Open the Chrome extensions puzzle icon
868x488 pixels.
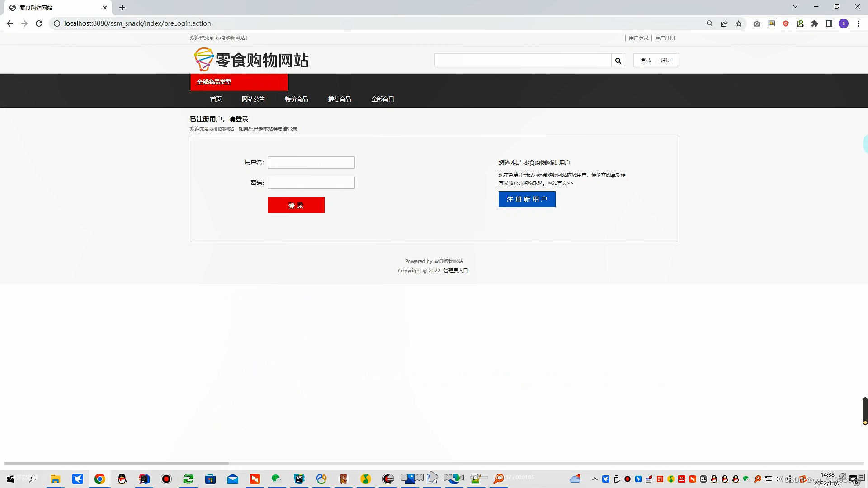tap(815, 23)
